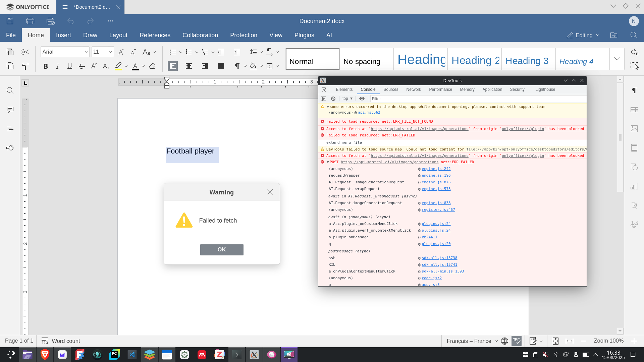The image size is (644, 362).
Task: Click the Save icon in title toolbar
Action: (10, 21)
